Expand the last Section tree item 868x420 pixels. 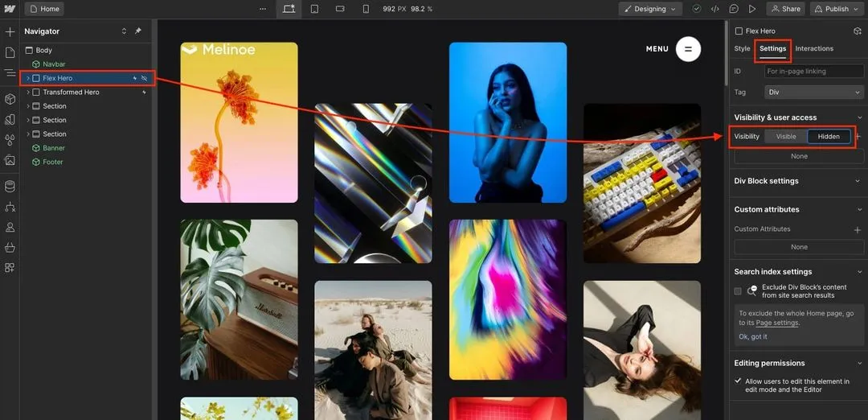coord(28,134)
